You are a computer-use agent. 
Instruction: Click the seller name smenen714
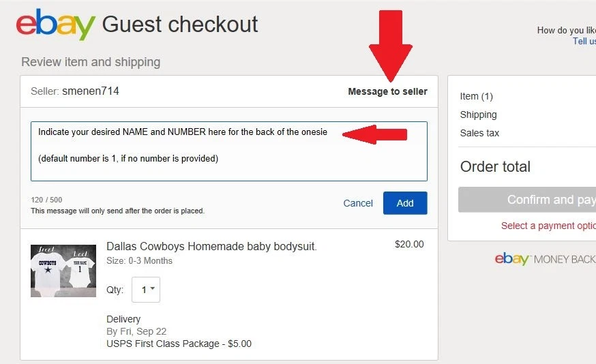pos(91,91)
